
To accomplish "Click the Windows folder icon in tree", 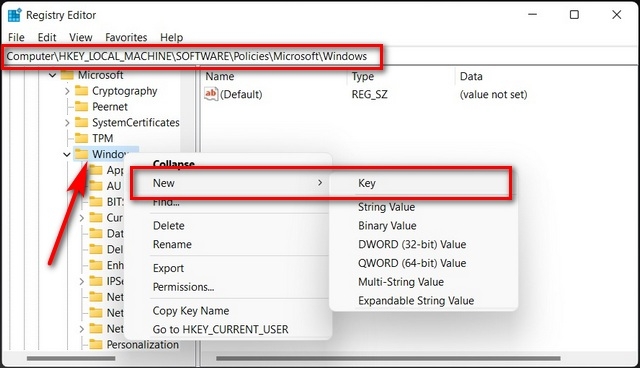I will pyautogui.click(x=82, y=154).
